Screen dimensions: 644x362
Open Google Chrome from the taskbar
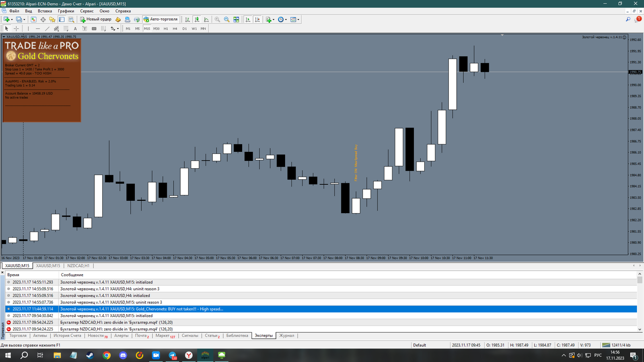coord(106,356)
